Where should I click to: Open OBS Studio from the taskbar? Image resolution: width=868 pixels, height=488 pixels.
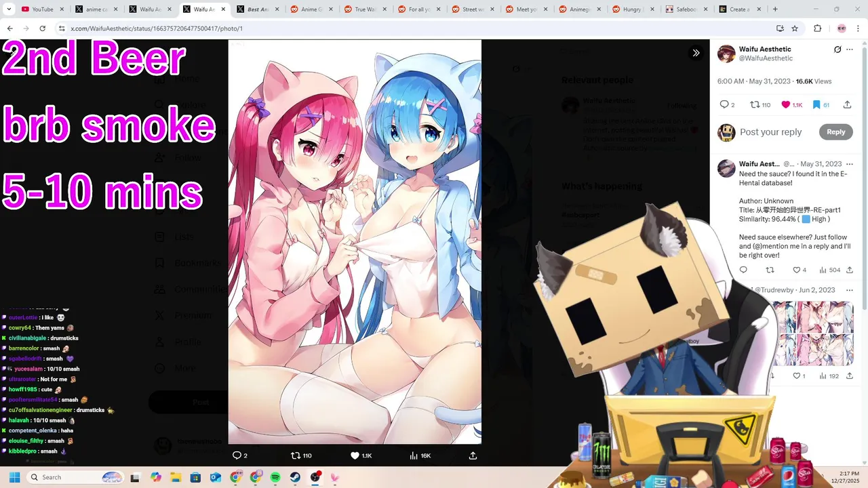[315, 477]
